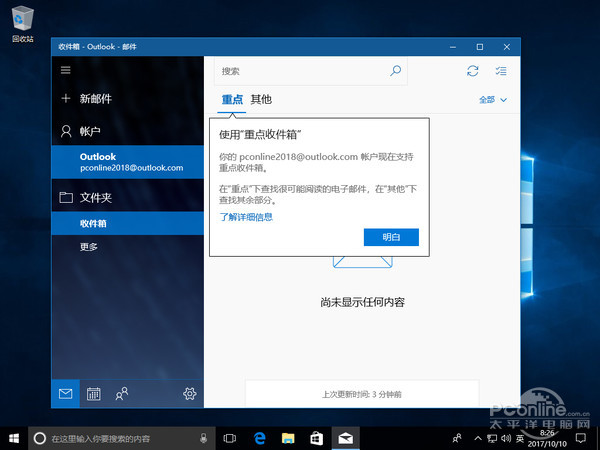Open the Action Center notifications icon
600x450 pixels.
pyautogui.click(x=581, y=438)
